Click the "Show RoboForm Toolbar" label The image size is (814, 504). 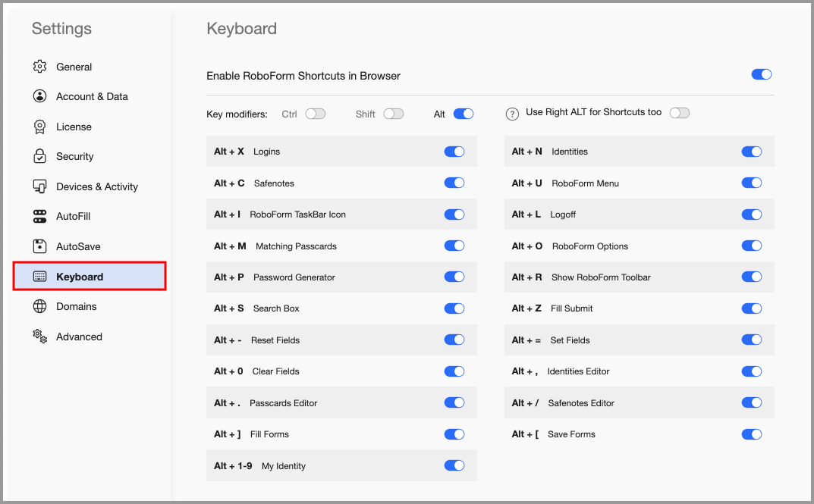coord(601,277)
